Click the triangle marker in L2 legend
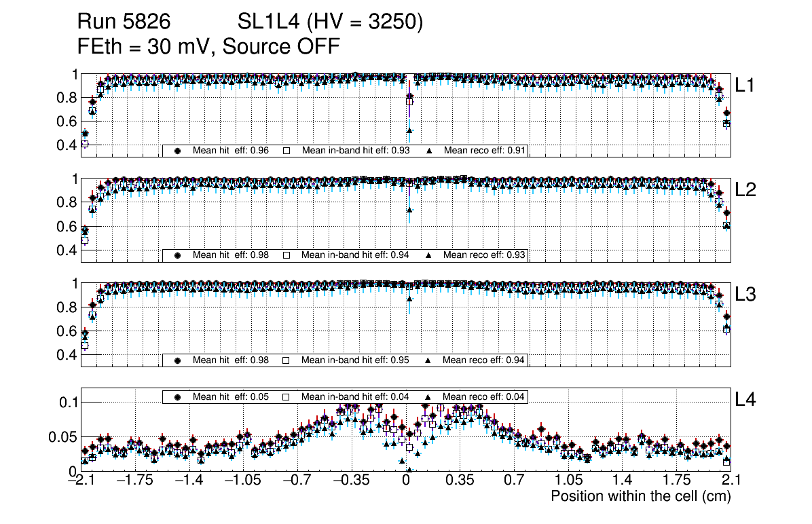The image size is (812, 524). coord(428,255)
